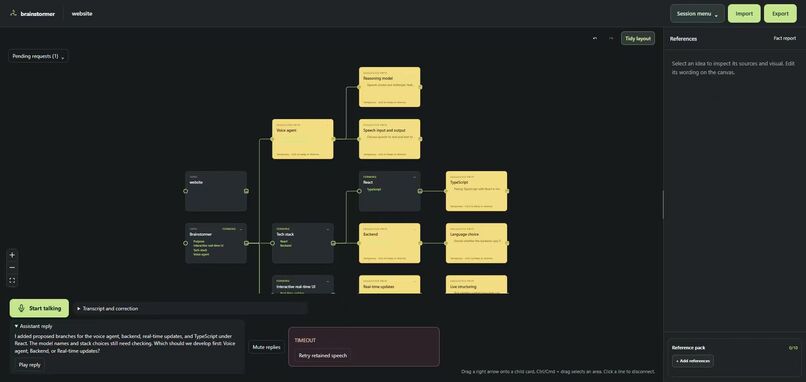Viewport: 806px width, 382px height.
Task: Click the Brainstormer card's right arrow handle
Action: coord(246,243)
